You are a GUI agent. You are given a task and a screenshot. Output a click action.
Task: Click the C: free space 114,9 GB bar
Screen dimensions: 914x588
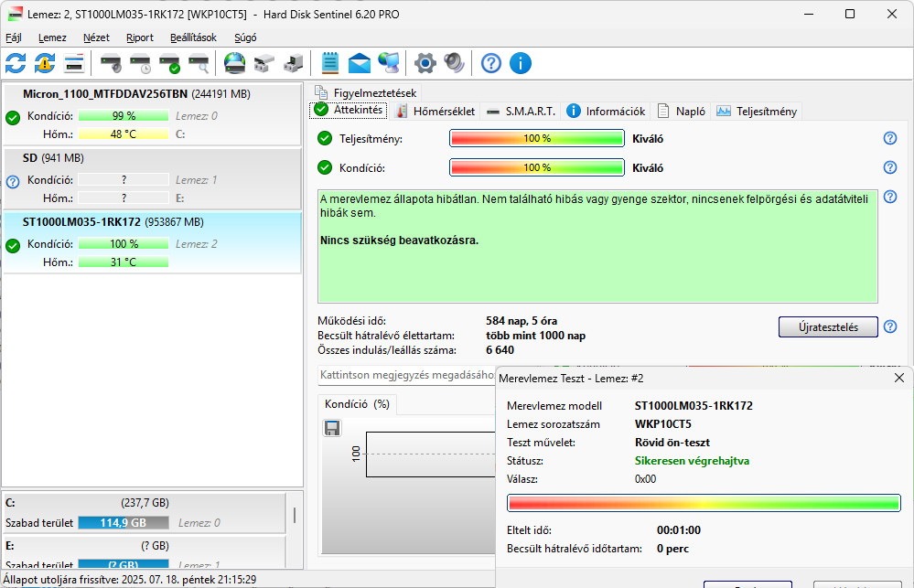point(124,523)
